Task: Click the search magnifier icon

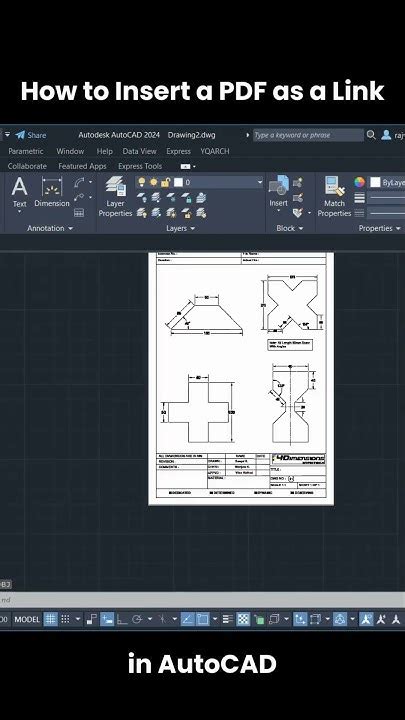Action: (x=371, y=135)
